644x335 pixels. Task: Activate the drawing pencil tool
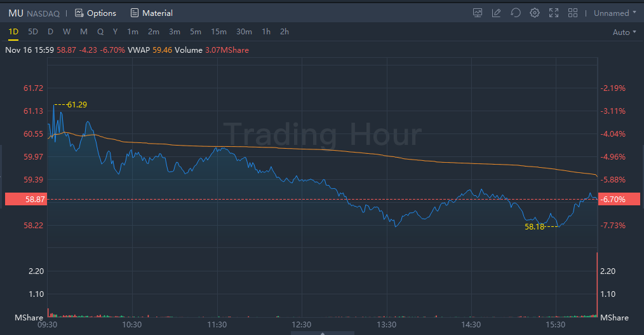496,13
